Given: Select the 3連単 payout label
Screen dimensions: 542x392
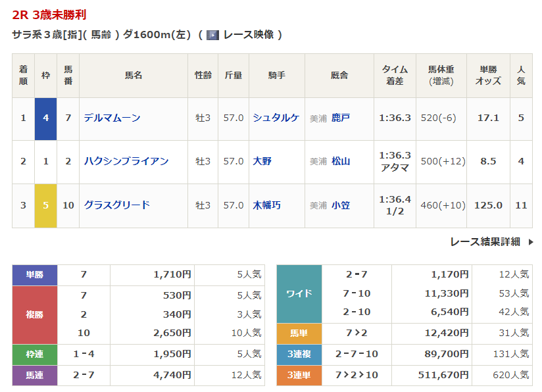Looking at the screenshot, I should point(299,375).
